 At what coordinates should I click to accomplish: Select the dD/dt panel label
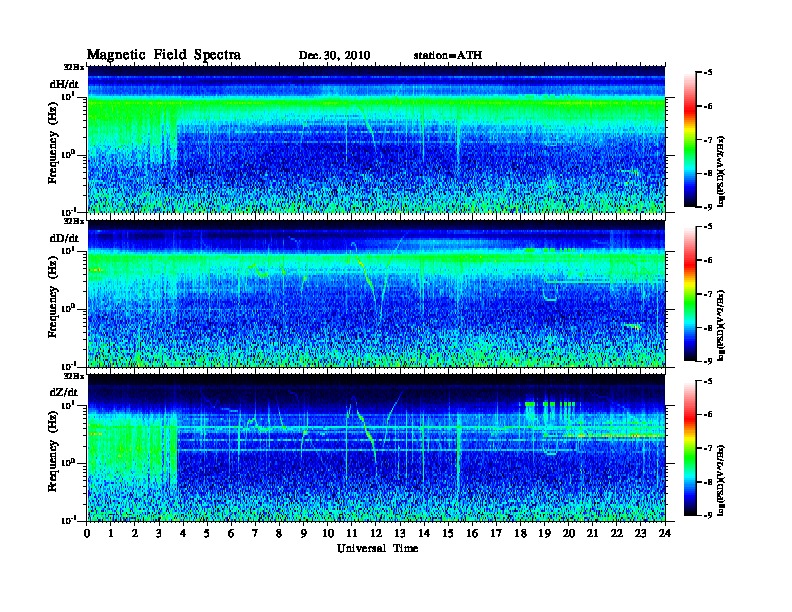pyautogui.click(x=64, y=238)
